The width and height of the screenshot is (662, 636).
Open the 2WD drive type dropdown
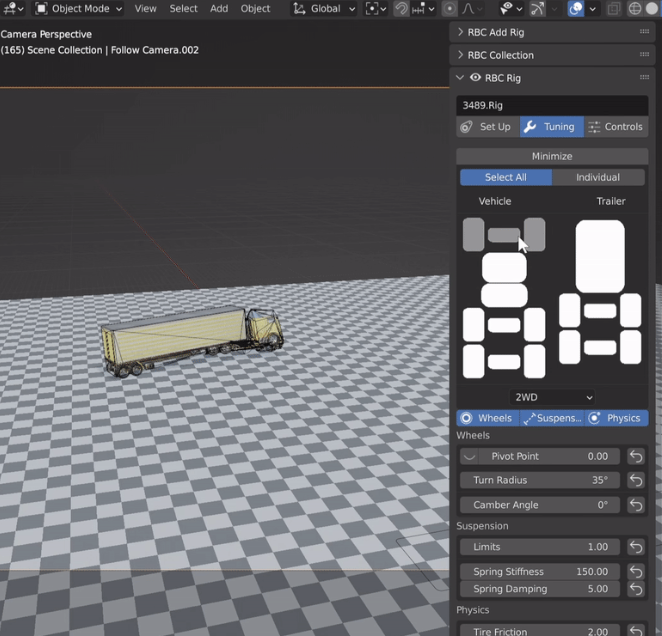click(552, 397)
